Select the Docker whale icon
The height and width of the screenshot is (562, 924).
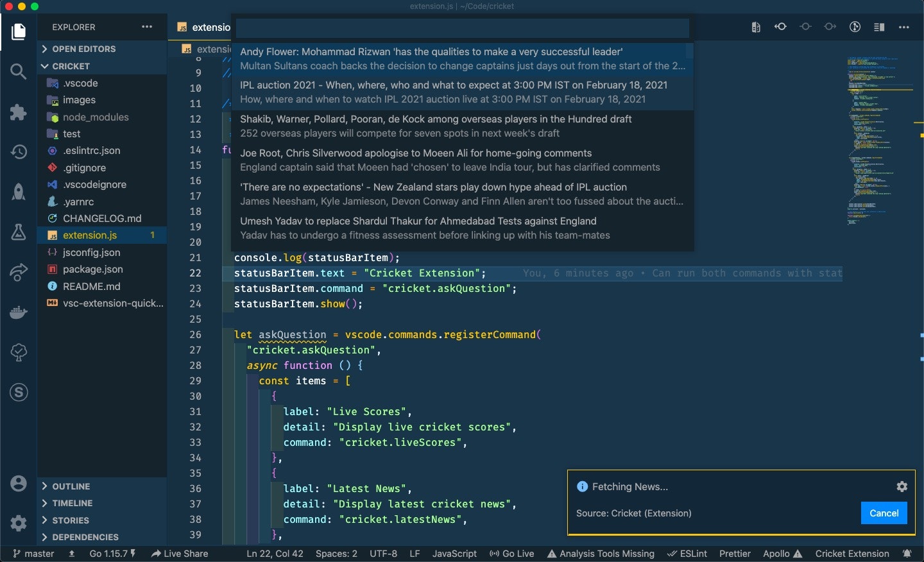[x=18, y=312]
